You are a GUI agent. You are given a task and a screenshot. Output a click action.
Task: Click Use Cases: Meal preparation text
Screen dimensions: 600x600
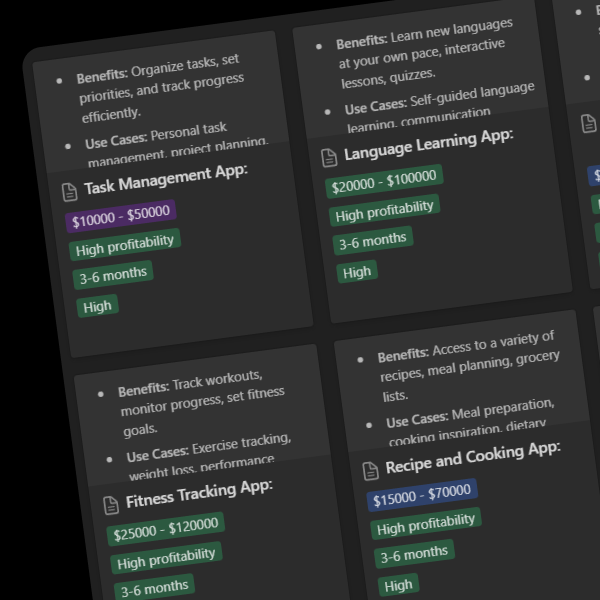pos(470,422)
